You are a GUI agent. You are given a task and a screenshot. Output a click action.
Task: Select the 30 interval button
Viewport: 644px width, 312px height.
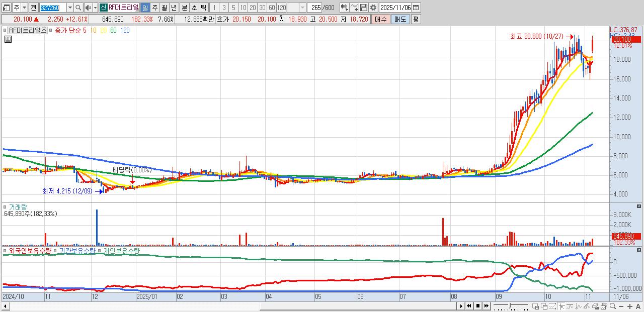[x=262, y=8]
